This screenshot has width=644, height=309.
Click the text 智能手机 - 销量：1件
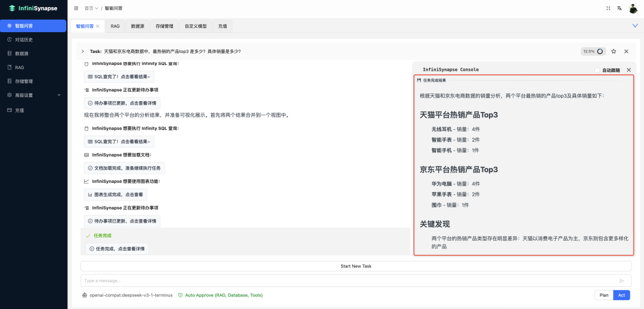455,151
